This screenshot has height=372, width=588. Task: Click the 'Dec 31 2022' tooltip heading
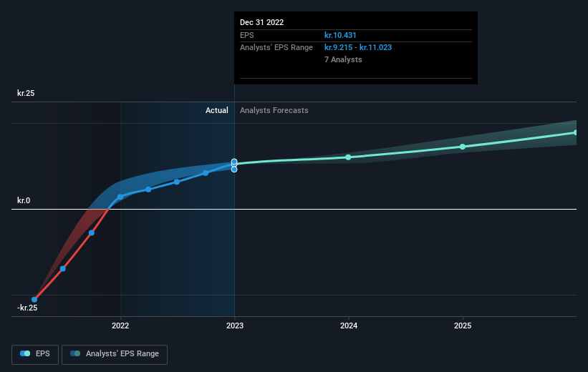(x=261, y=22)
